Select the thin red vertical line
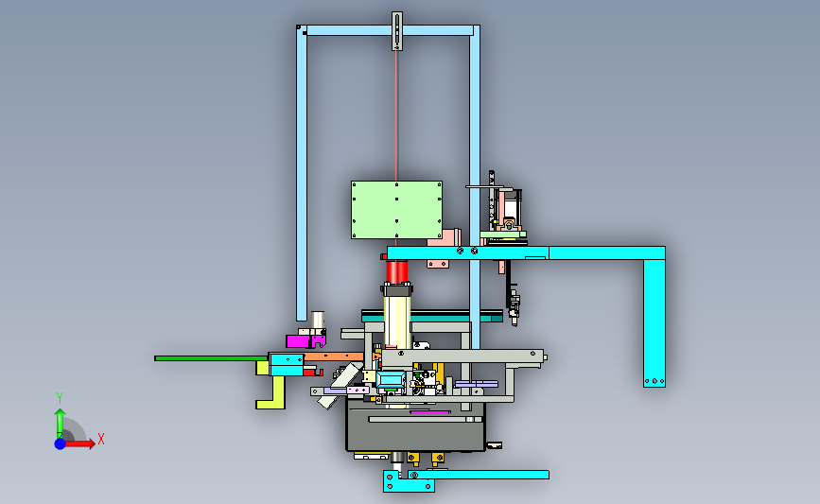Screen dimensions: 820x504 pyautogui.click(x=397, y=115)
